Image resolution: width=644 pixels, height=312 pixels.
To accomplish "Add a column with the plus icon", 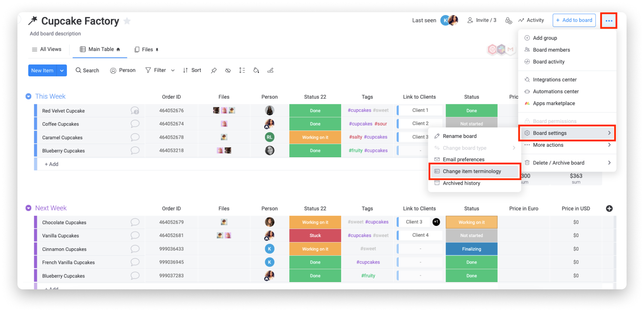I will click(609, 208).
